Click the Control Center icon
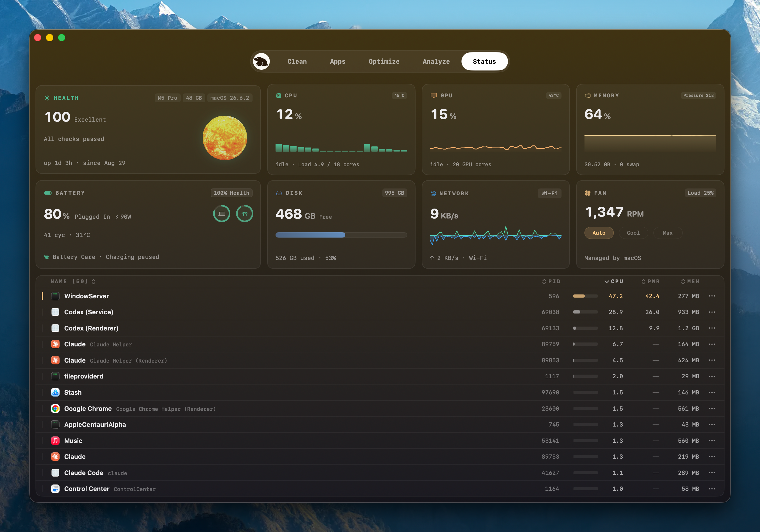This screenshot has width=760, height=532. click(x=55, y=489)
